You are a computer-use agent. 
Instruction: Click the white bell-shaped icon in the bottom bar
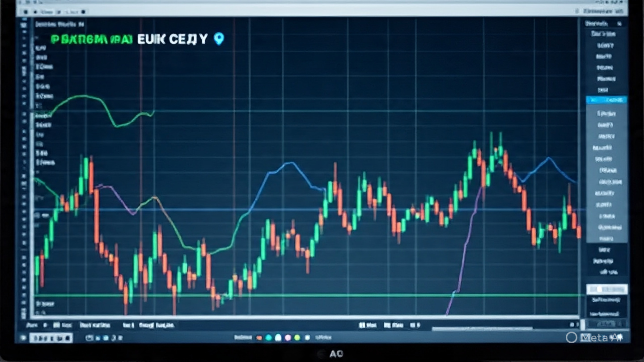tap(278, 337)
